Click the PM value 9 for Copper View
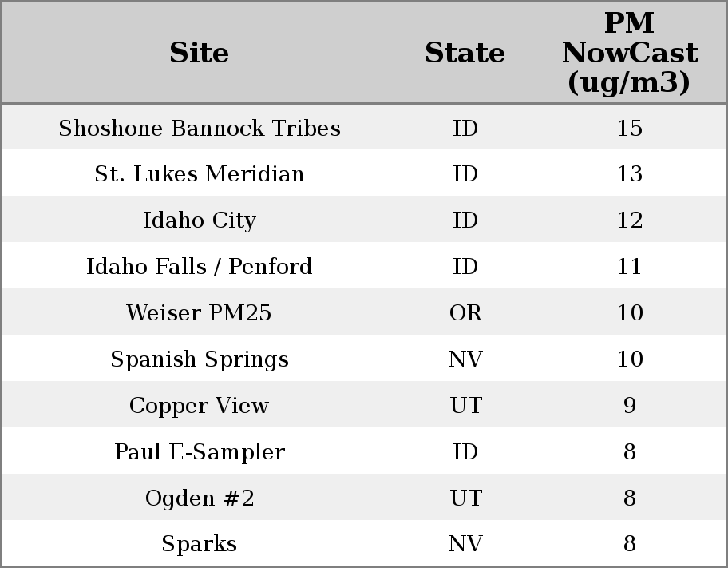 pyautogui.click(x=629, y=406)
